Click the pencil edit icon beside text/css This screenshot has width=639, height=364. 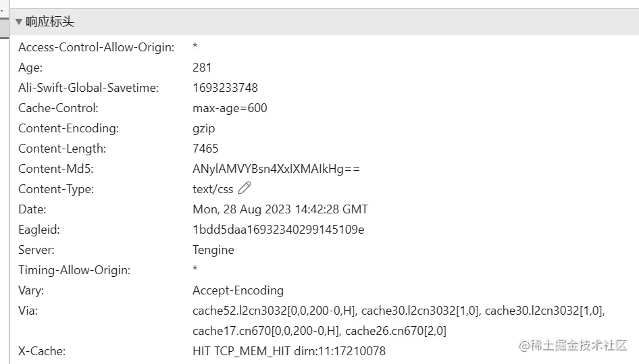[245, 188]
